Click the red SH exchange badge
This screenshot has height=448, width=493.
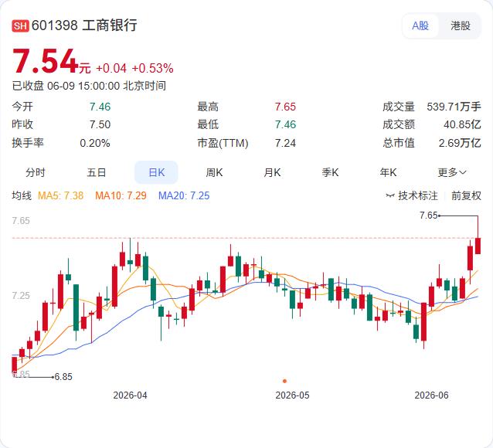[20, 25]
